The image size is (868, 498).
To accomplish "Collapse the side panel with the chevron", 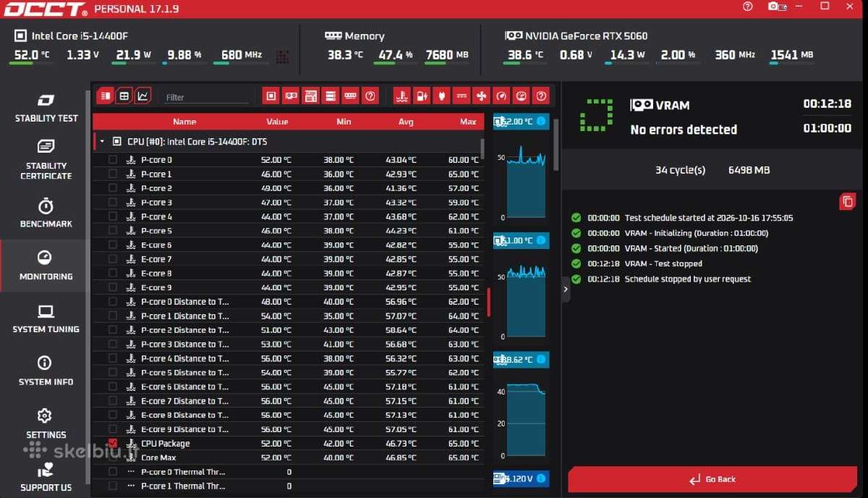I will [566, 290].
